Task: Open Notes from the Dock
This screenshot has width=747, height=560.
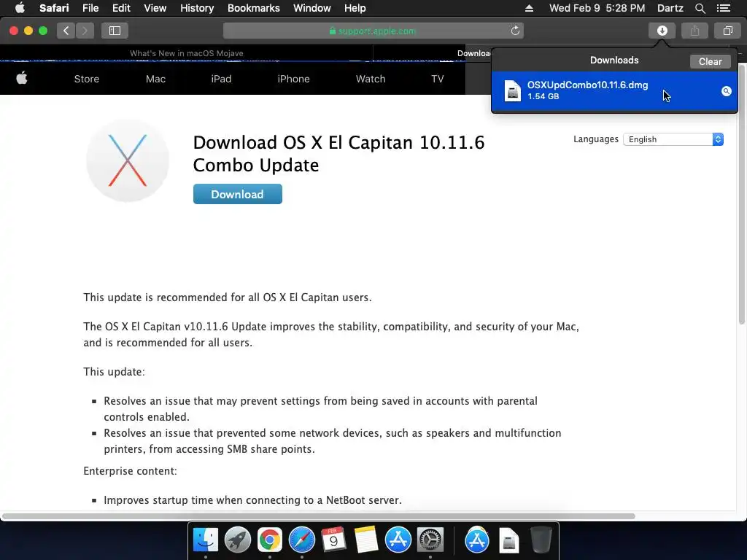Action: [366, 540]
